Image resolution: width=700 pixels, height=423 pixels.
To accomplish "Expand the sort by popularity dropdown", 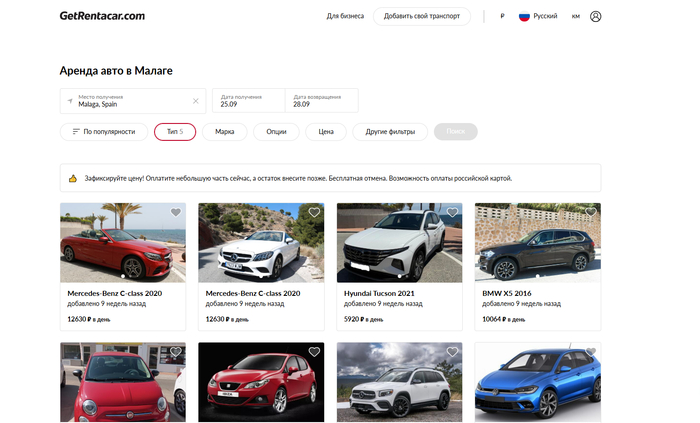I will click(103, 132).
